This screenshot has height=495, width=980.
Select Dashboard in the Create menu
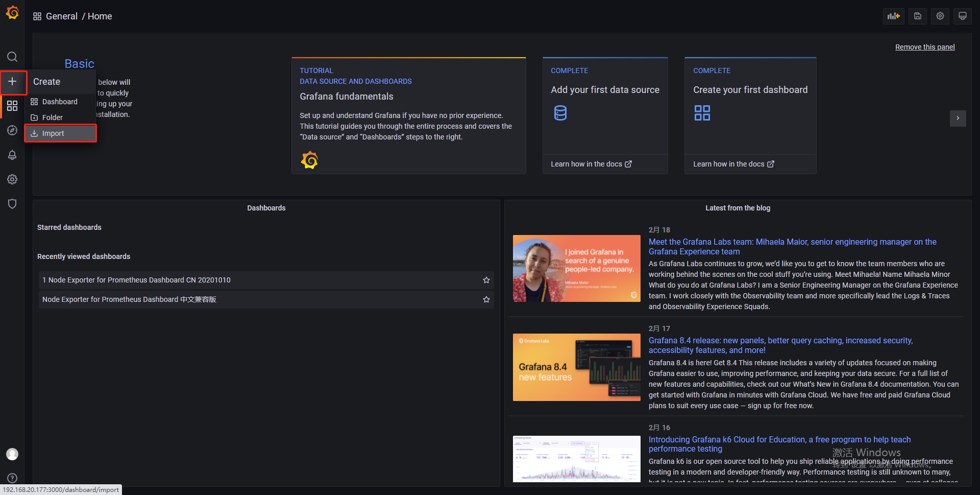(60, 102)
